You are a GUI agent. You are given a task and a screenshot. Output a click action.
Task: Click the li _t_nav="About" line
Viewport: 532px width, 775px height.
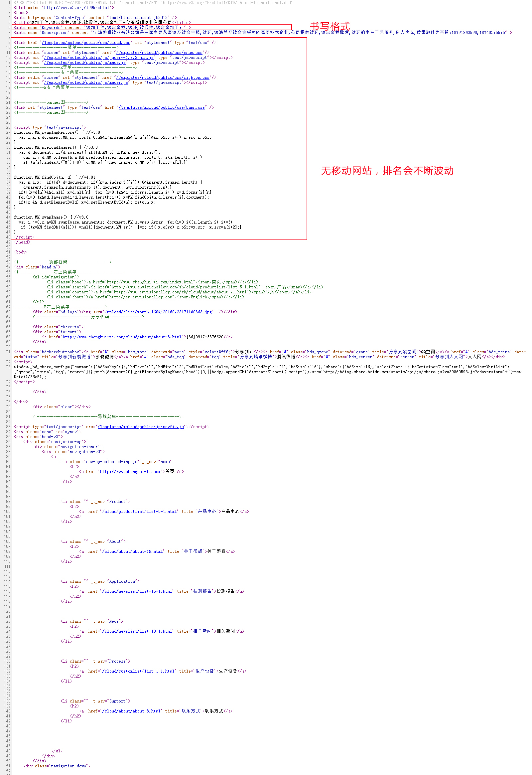(x=93, y=542)
